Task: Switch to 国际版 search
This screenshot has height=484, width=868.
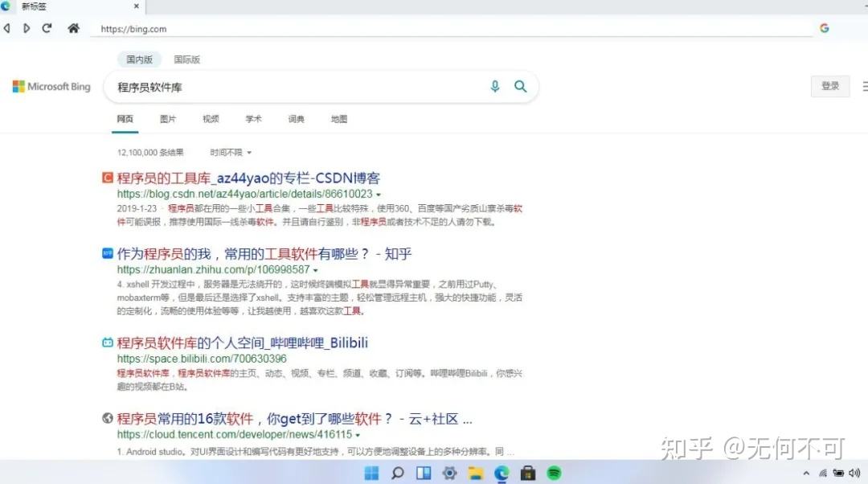Action: pos(187,59)
